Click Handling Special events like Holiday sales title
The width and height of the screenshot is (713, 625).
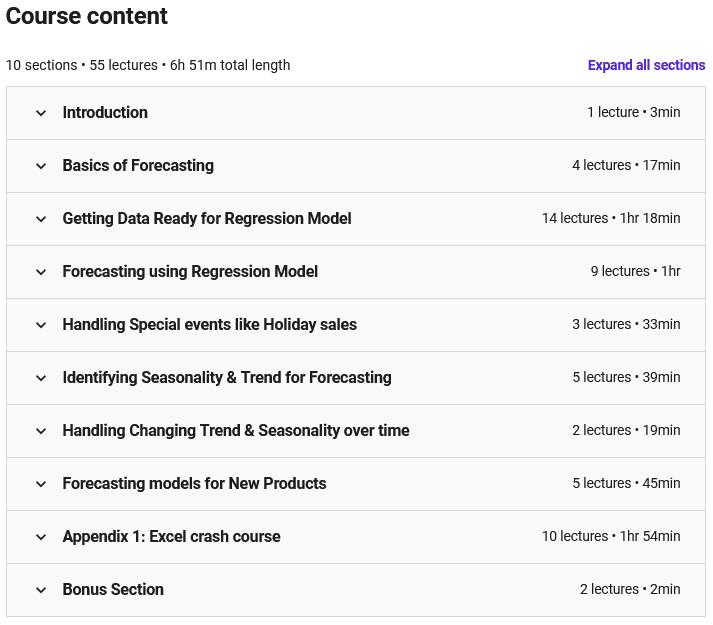click(210, 324)
